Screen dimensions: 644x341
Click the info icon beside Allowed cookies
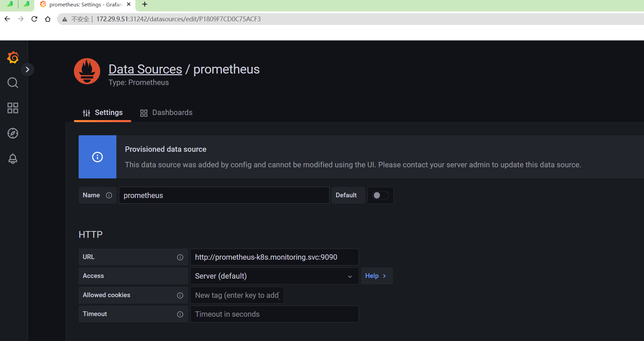point(180,295)
